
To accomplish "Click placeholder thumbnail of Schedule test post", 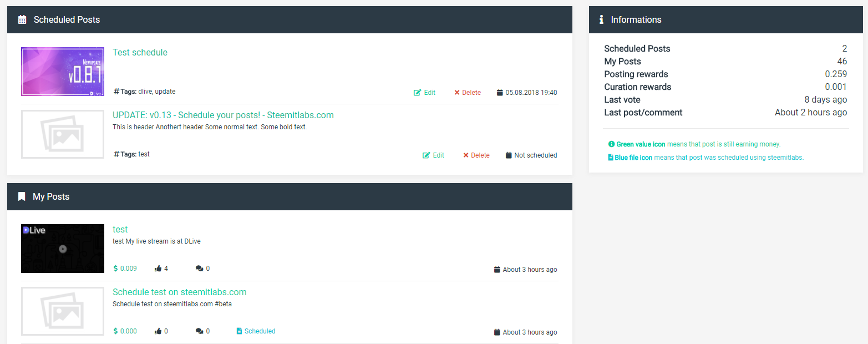I will tap(63, 311).
